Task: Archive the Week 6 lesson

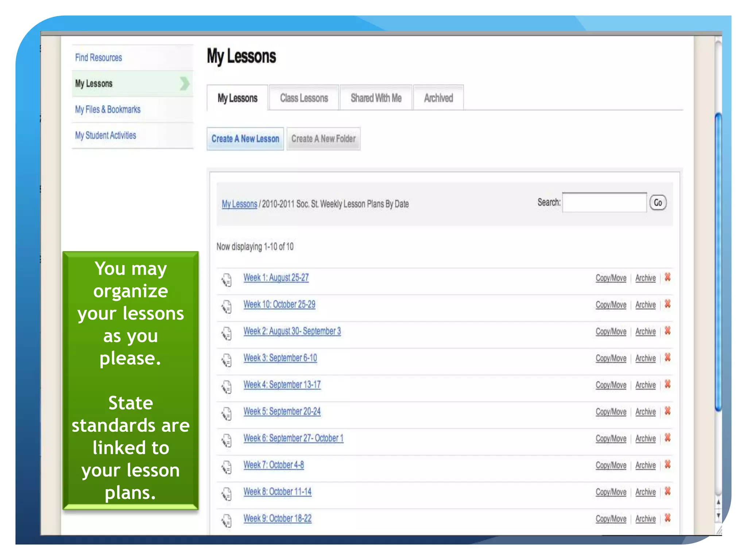Action: point(645,439)
